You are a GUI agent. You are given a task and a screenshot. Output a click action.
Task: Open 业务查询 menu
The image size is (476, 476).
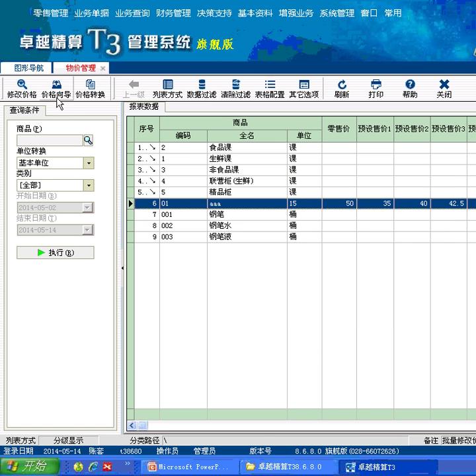132,13
